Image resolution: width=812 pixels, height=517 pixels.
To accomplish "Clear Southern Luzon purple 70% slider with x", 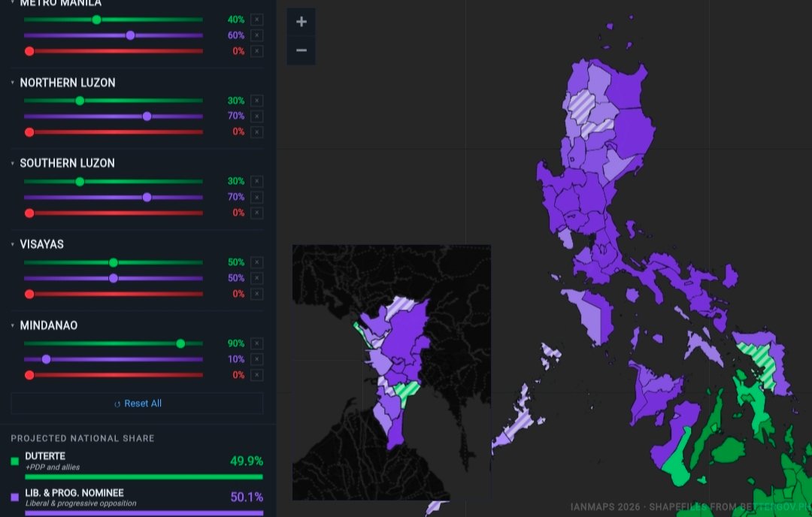I will [257, 197].
